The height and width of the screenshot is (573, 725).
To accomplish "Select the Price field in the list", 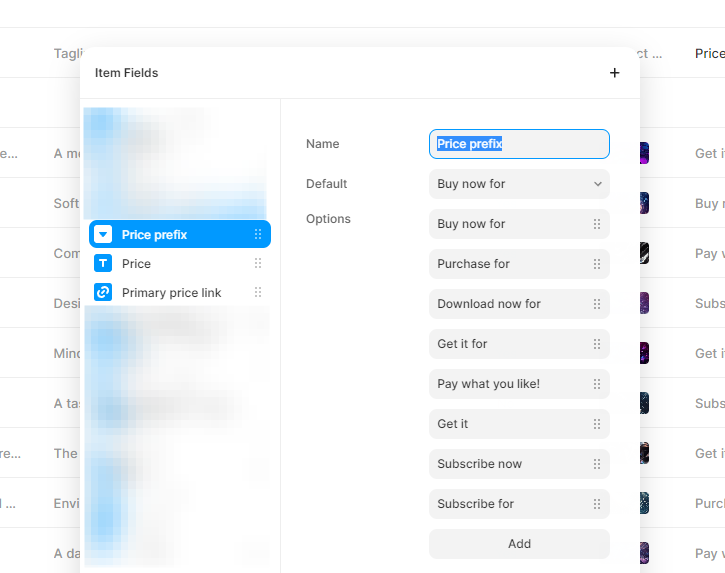I will coord(137,264).
